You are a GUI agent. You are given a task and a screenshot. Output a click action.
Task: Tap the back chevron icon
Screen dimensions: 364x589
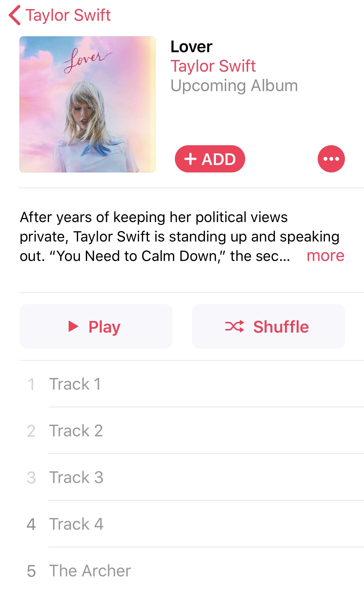pos(15,15)
